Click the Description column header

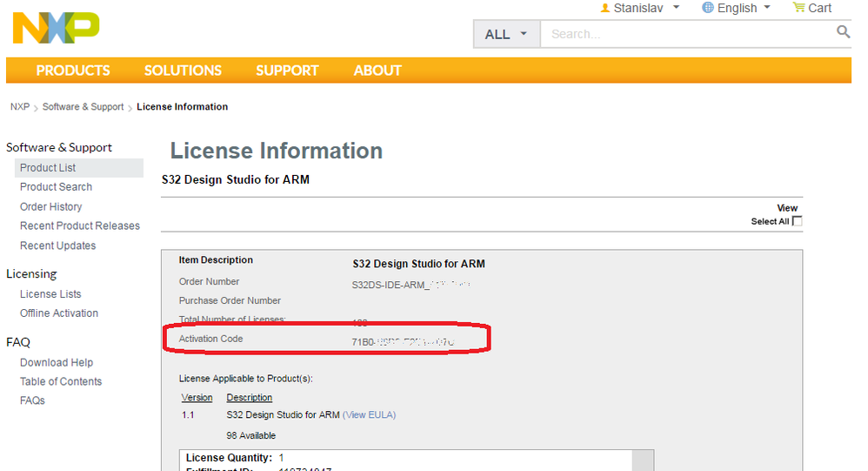point(249,397)
